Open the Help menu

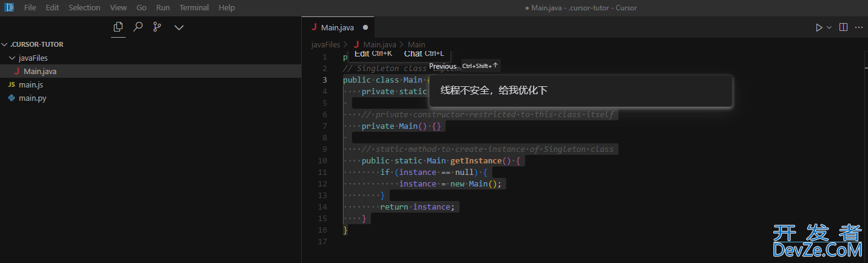pyautogui.click(x=226, y=8)
